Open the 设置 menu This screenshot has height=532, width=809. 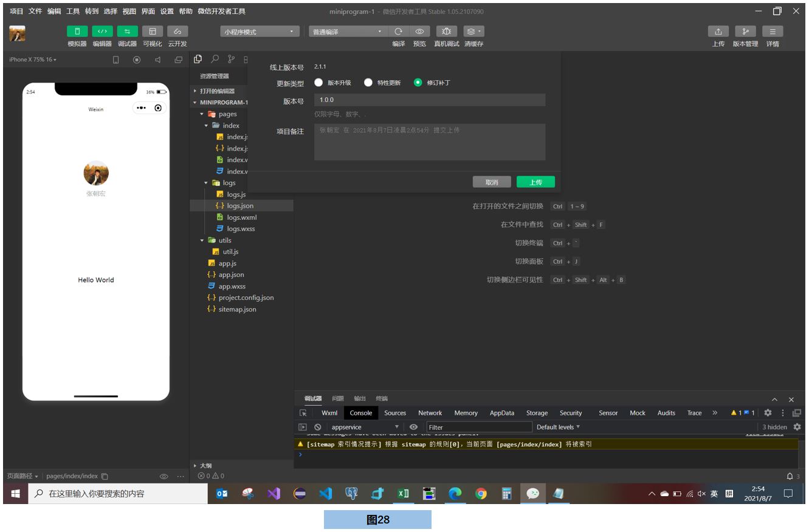167,12
